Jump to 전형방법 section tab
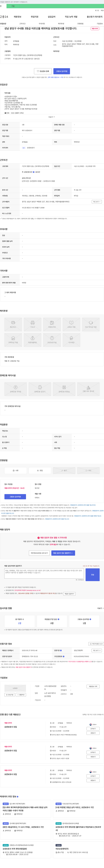Screen dimensions: 104x868 [80, 24]
